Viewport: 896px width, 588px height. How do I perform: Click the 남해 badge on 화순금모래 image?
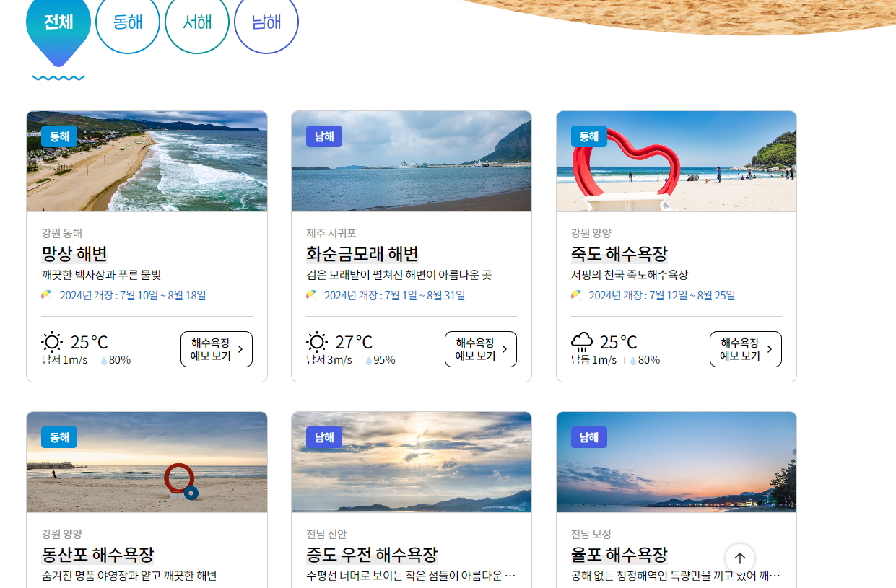(323, 136)
